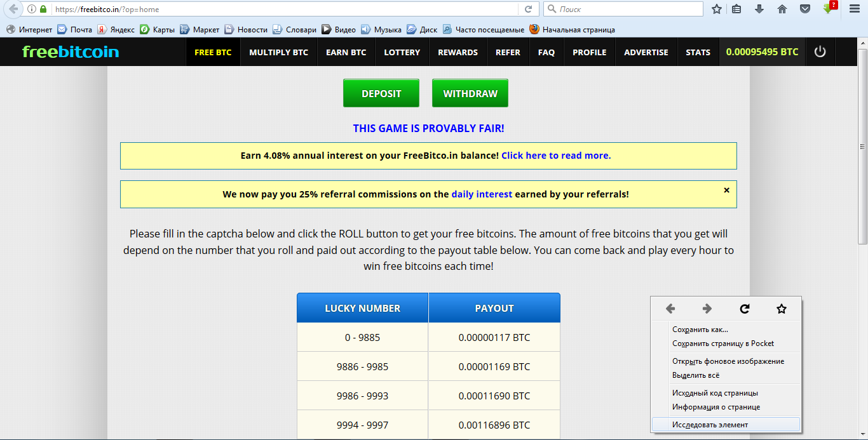
Task: Click context menu bookmark star icon
Action: click(782, 309)
